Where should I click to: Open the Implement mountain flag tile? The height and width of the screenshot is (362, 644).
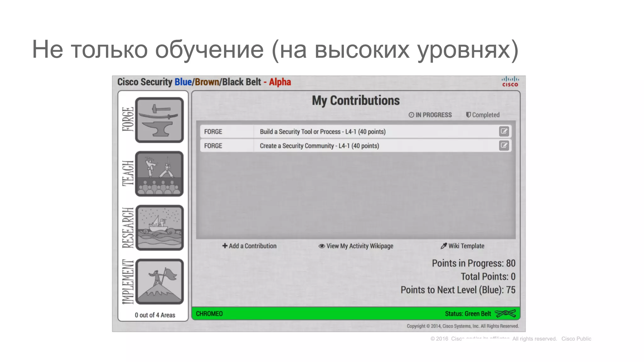159,282
